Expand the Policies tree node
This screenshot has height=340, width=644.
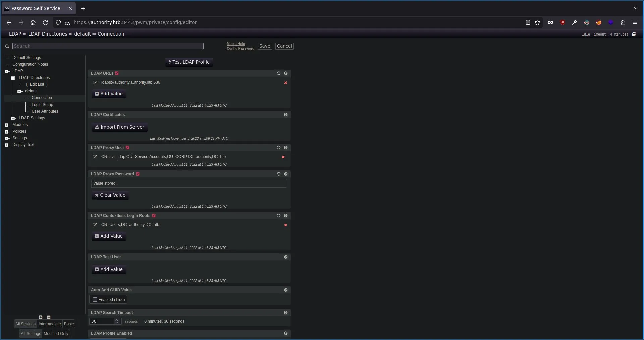pyautogui.click(x=7, y=132)
